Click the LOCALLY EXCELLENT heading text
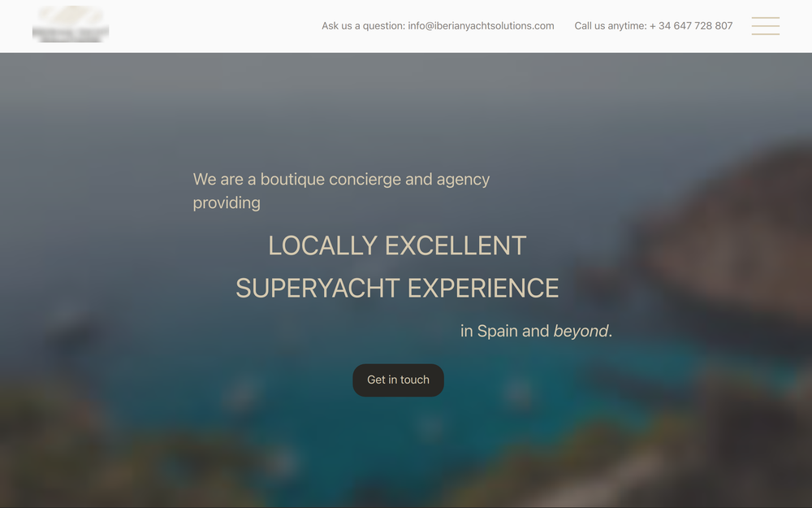The width and height of the screenshot is (812, 508). pyautogui.click(x=397, y=245)
